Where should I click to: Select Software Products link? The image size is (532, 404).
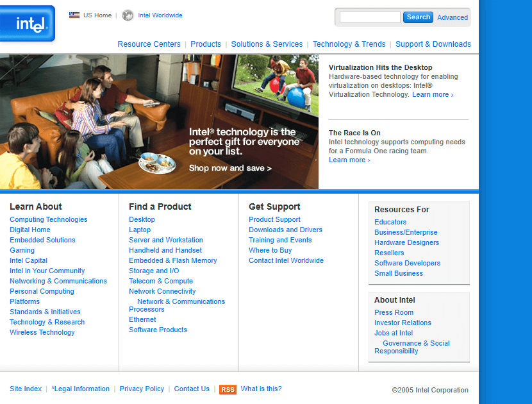coord(158,330)
